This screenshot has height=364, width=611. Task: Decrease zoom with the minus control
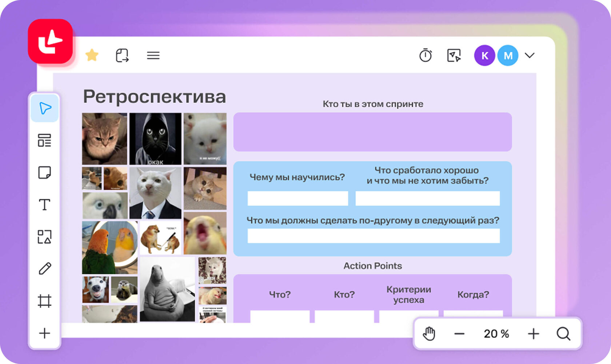tap(459, 333)
